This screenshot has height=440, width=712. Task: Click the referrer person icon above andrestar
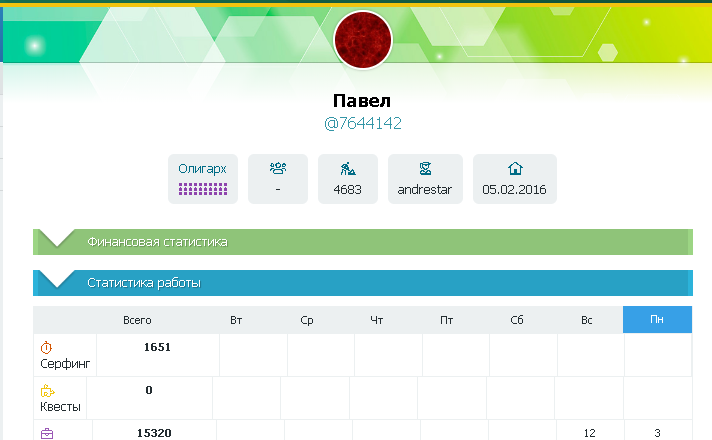point(425,168)
